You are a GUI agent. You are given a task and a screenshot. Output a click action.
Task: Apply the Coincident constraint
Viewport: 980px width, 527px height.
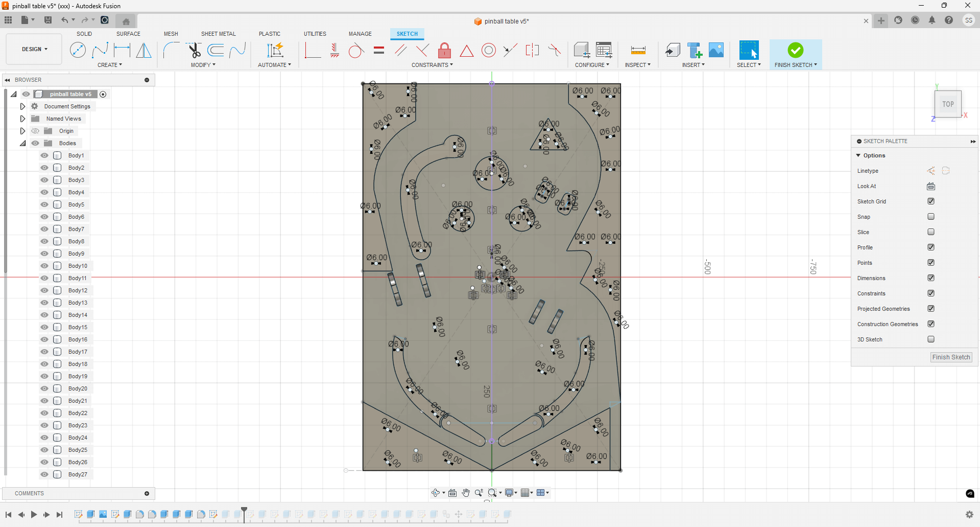[x=334, y=50]
